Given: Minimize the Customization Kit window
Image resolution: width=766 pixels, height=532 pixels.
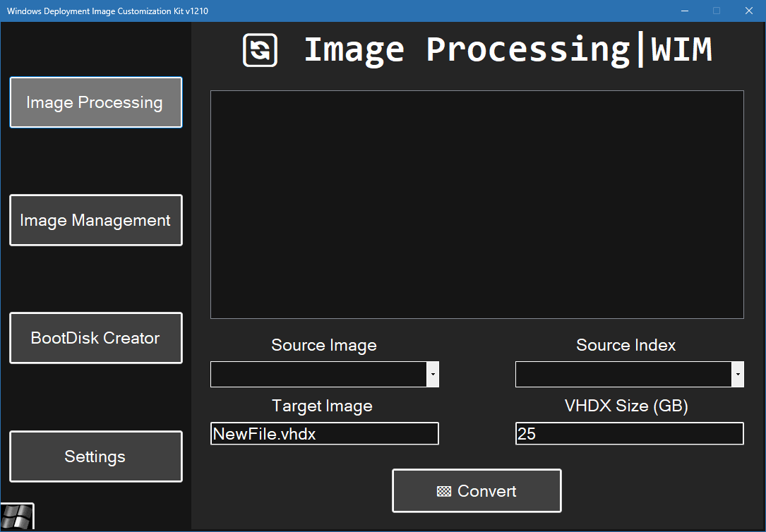Looking at the screenshot, I should [684, 11].
